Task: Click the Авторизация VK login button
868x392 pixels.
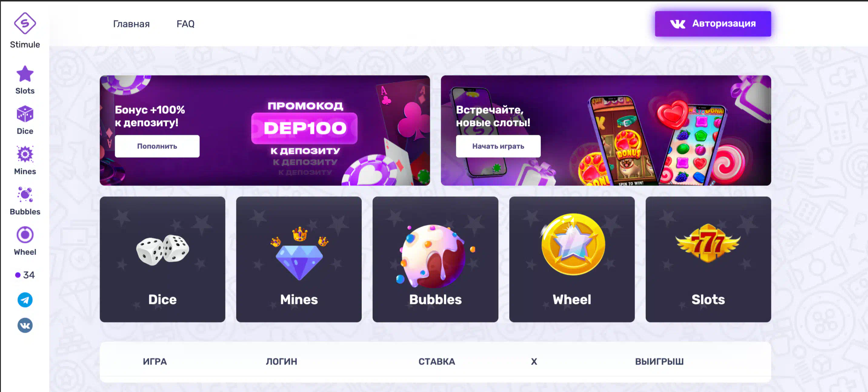Action: [x=713, y=24]
